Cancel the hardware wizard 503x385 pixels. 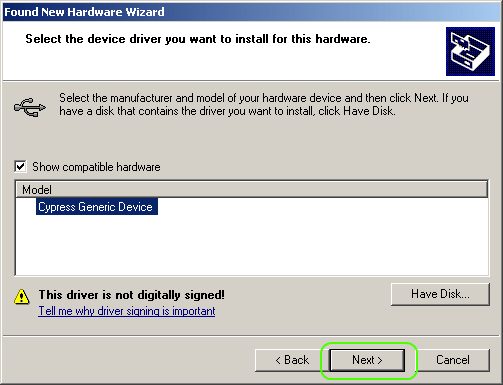point(453,360)
